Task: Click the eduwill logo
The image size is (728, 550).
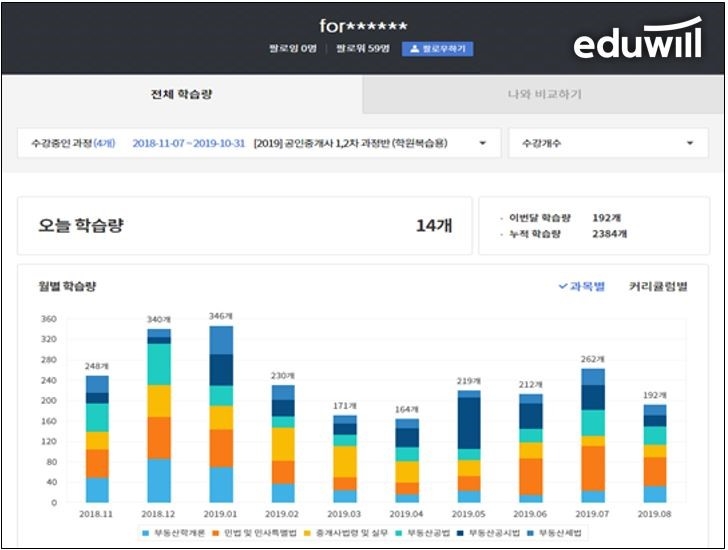Action: pos(637,42)
